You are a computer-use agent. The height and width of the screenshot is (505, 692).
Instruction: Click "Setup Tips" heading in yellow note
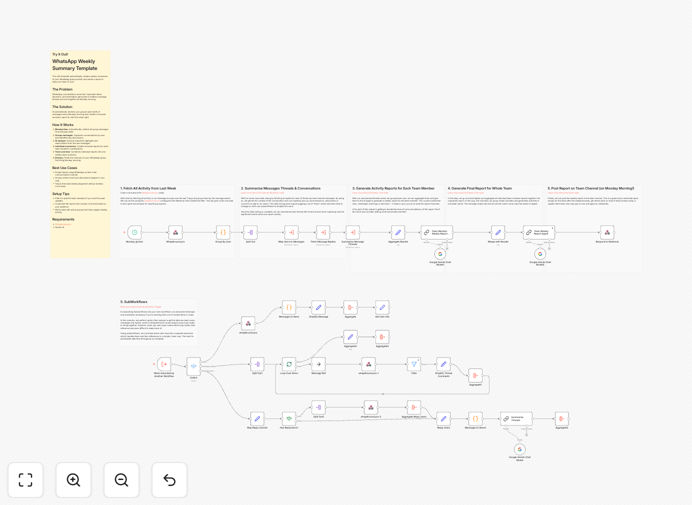point(61,194)
